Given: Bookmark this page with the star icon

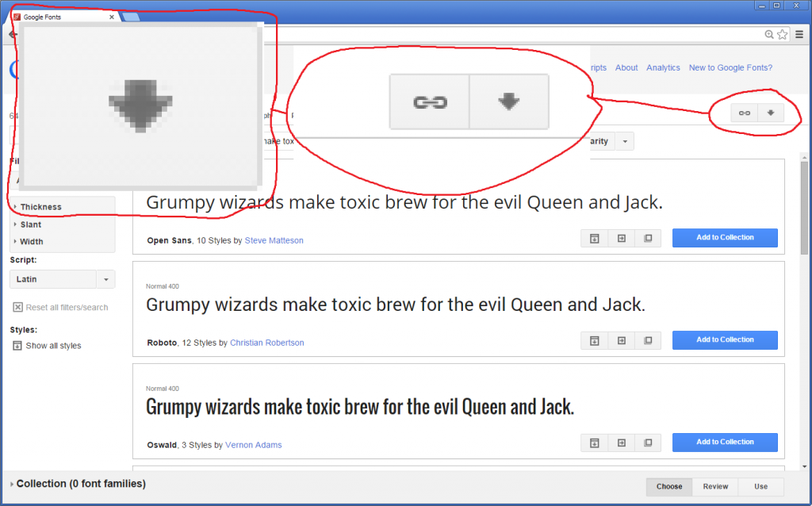Looking at the screenshot, I should (783, 35).
